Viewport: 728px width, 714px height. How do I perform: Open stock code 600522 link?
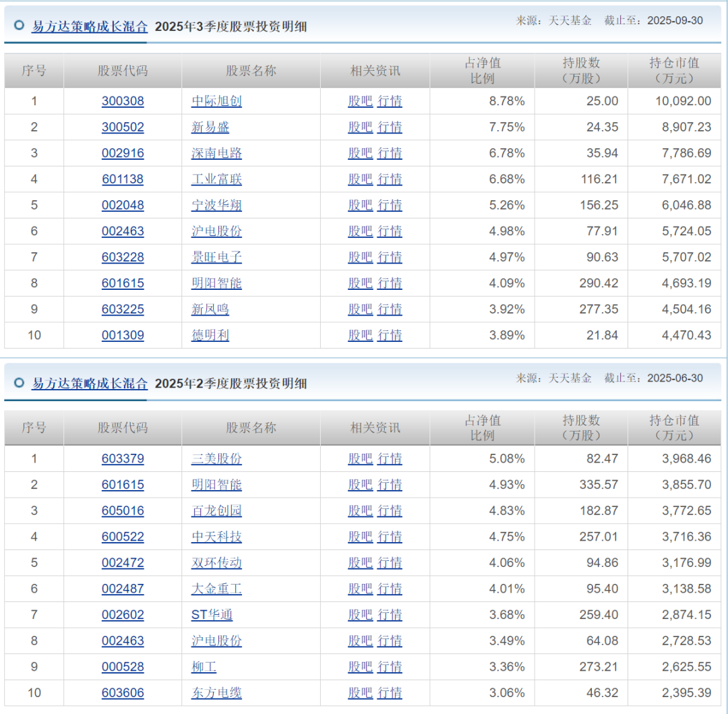click(x=123, y=537)
